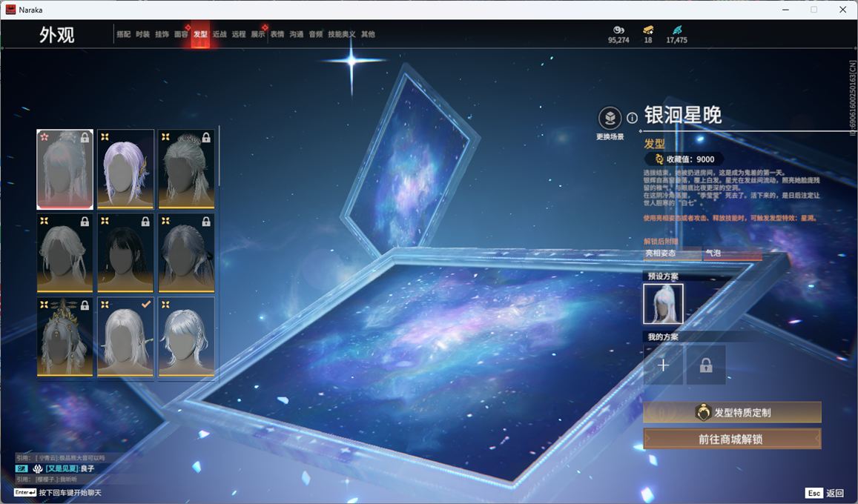Click the 解锁后附赠 label

click(x=661, y=241)
